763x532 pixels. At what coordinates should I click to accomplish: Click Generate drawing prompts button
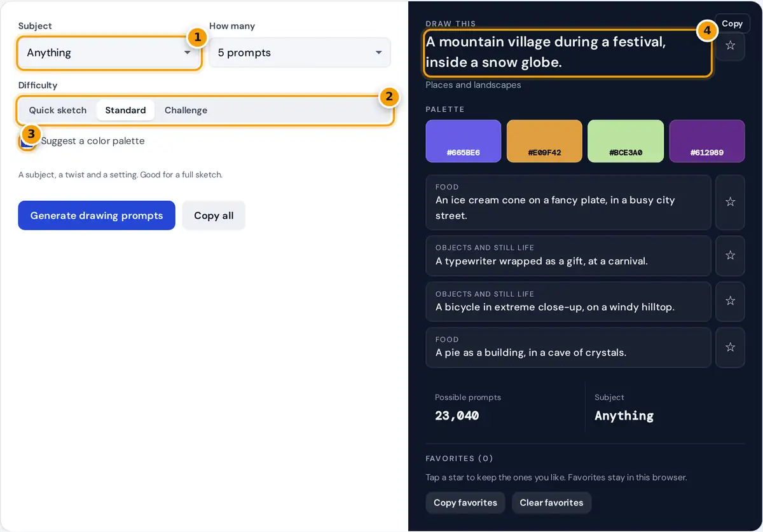[97, 215]
